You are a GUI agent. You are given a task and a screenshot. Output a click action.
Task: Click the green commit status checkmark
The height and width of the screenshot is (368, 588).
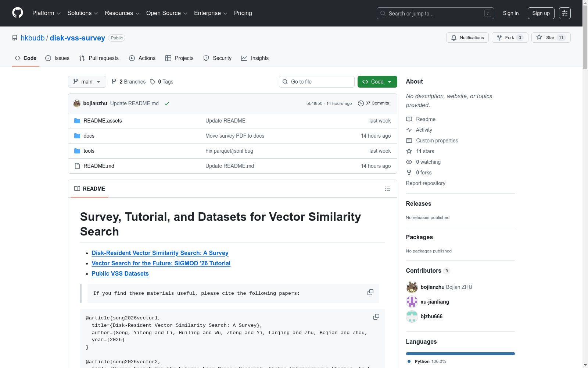click(x=167, y=103)
